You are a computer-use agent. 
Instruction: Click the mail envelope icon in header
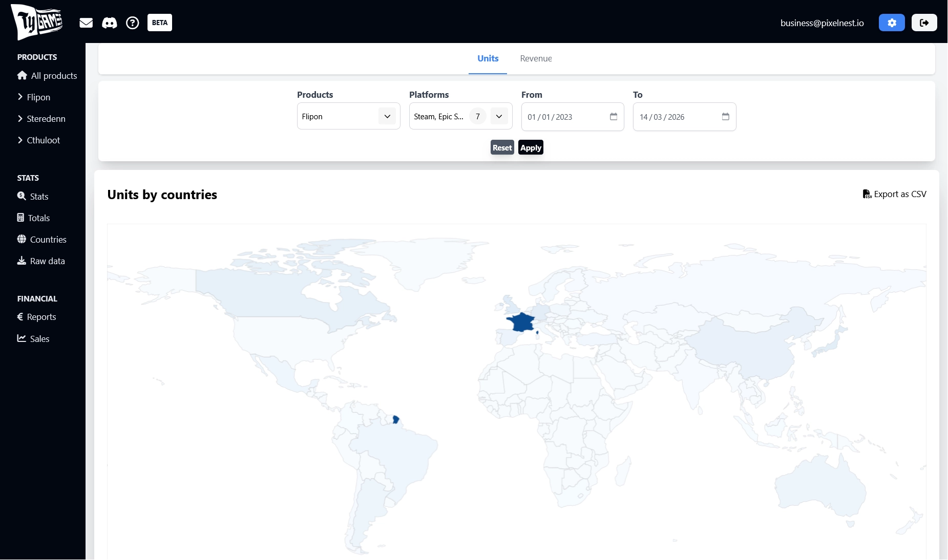(x=86, y=23)
